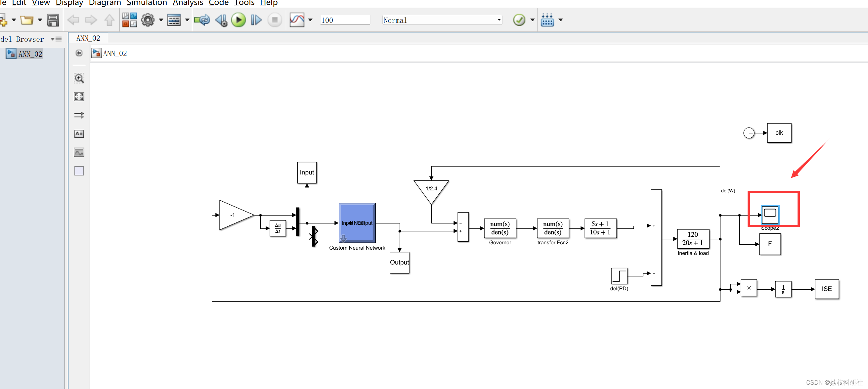Click Fit to View palette icon
This screenshot has width=868, height=389.
click(79, 97)
